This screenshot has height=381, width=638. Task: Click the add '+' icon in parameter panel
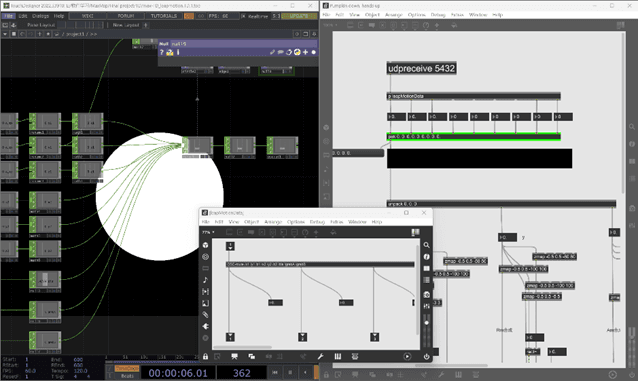coord(305,52)
